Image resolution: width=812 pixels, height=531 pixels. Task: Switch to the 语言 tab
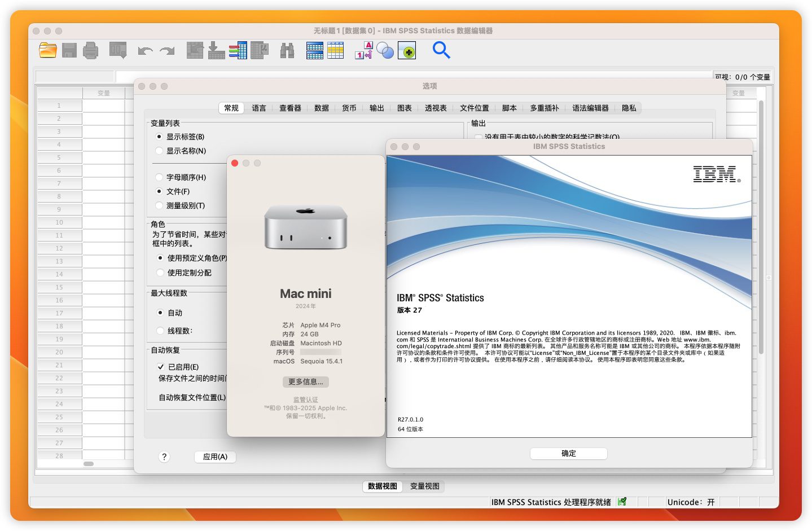tap(259, 108)
